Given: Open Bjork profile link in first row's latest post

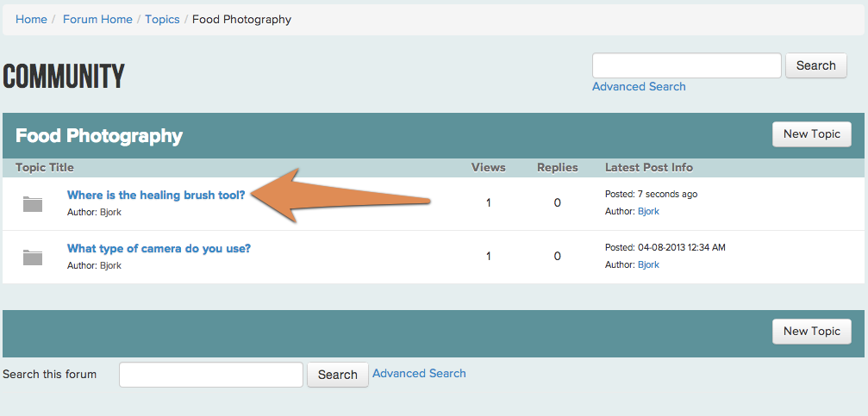Looking at the screenshot, I should (648, 211).
